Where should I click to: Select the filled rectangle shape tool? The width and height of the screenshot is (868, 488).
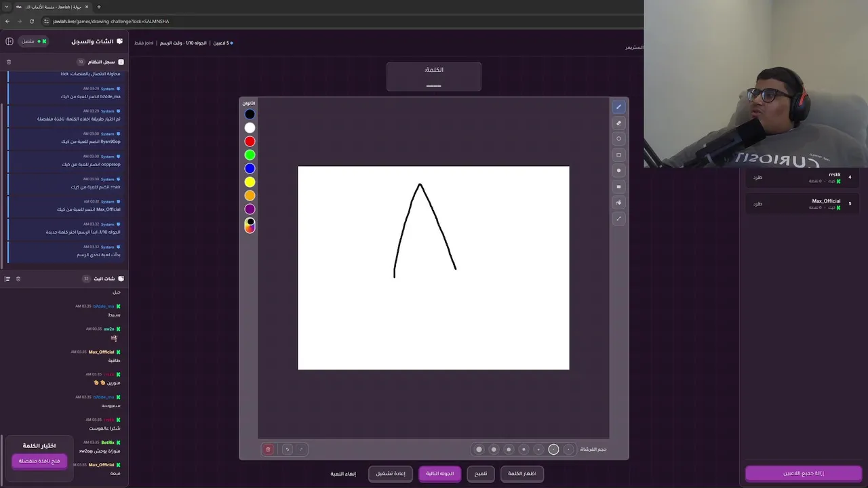618,187
